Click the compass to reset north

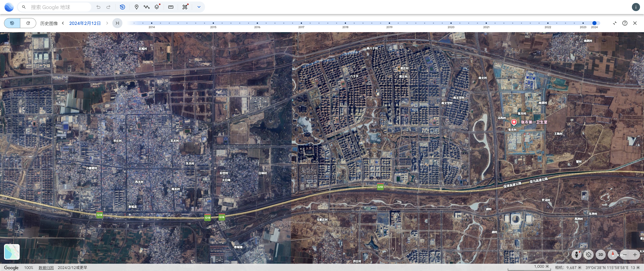(x=613, y=255)
